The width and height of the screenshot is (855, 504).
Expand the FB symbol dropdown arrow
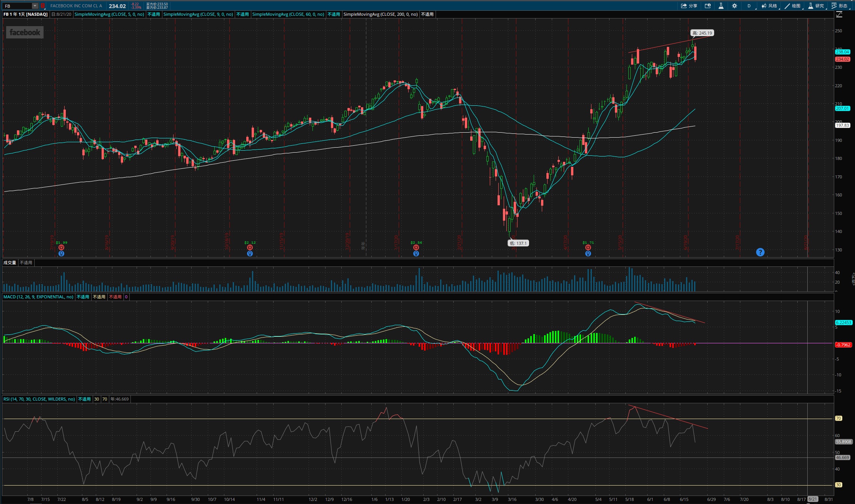(x=35, y=6)
